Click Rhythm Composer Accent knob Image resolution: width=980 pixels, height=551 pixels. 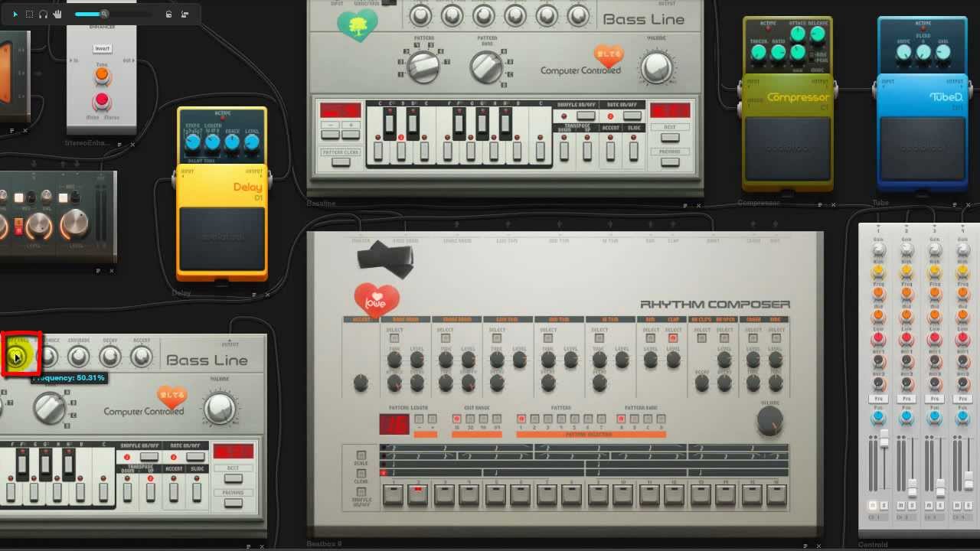point(361,383)
